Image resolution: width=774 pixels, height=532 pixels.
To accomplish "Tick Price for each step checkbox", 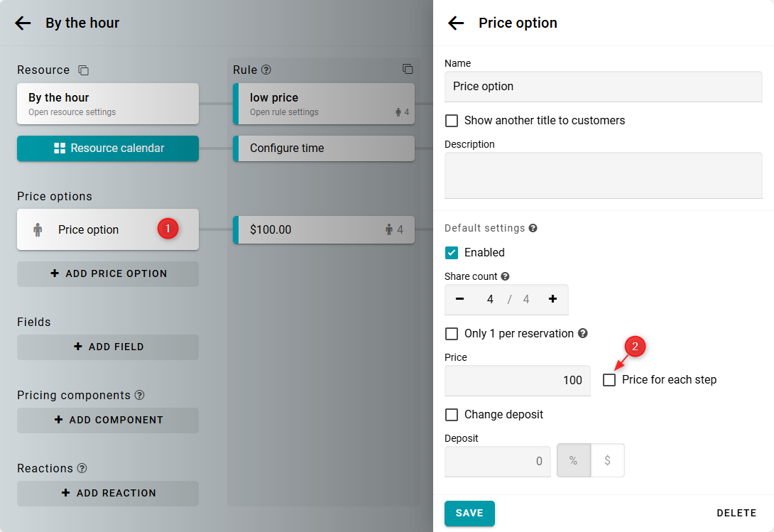I will point(609,380).
